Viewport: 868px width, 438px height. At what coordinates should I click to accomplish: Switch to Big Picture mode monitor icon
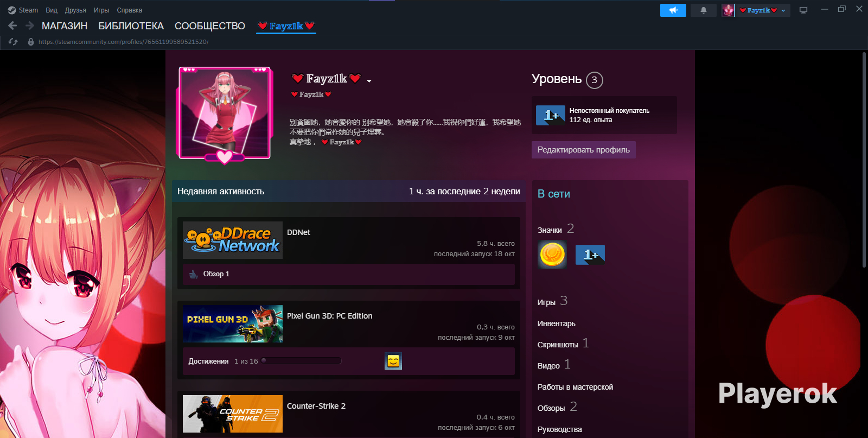coord(803,10)
